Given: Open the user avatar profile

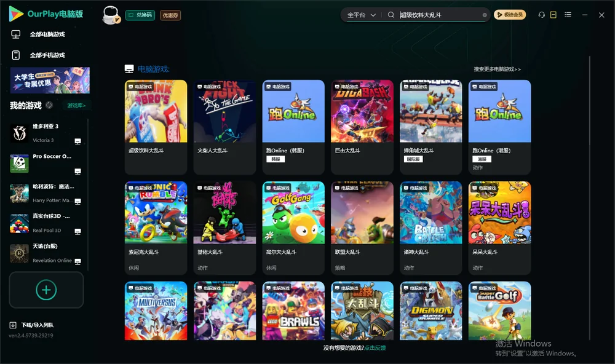Looking at the screenshot, I should (111, 15).
